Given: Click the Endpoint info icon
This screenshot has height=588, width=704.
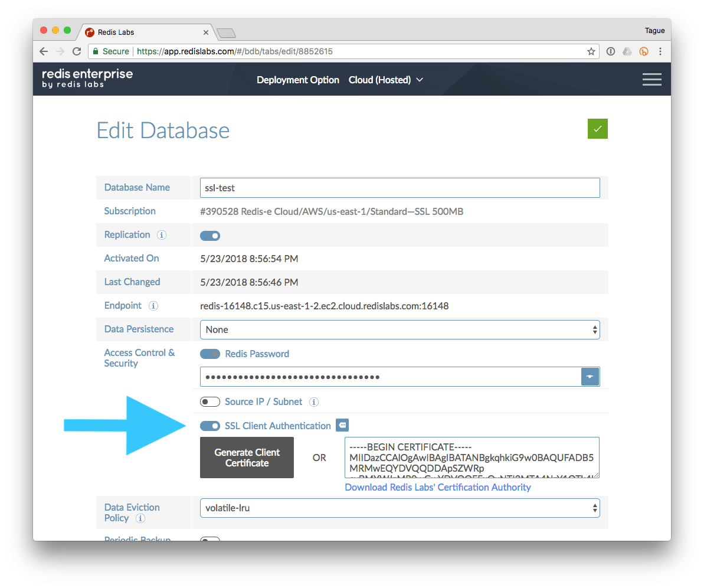Looking at the screenshot, I should [153, 306].
